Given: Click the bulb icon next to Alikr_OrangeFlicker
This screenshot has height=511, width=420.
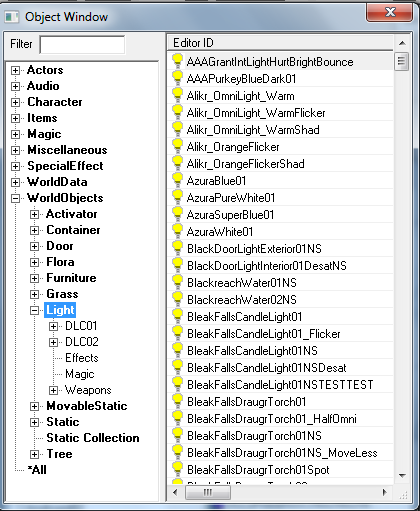Looking at the screenshot, I should (177, 146).
